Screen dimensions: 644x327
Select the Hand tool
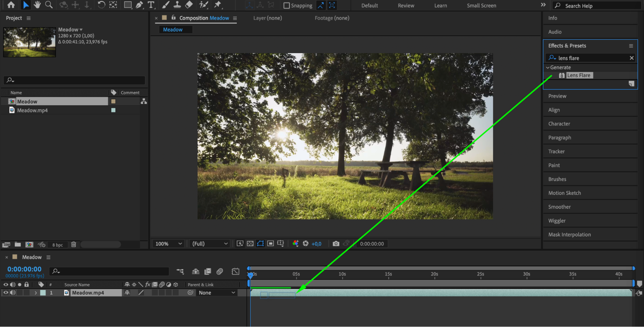(37, 5)
